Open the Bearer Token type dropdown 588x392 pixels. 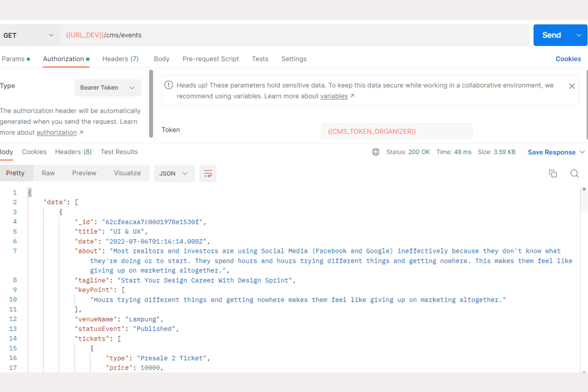click(107, 88)
